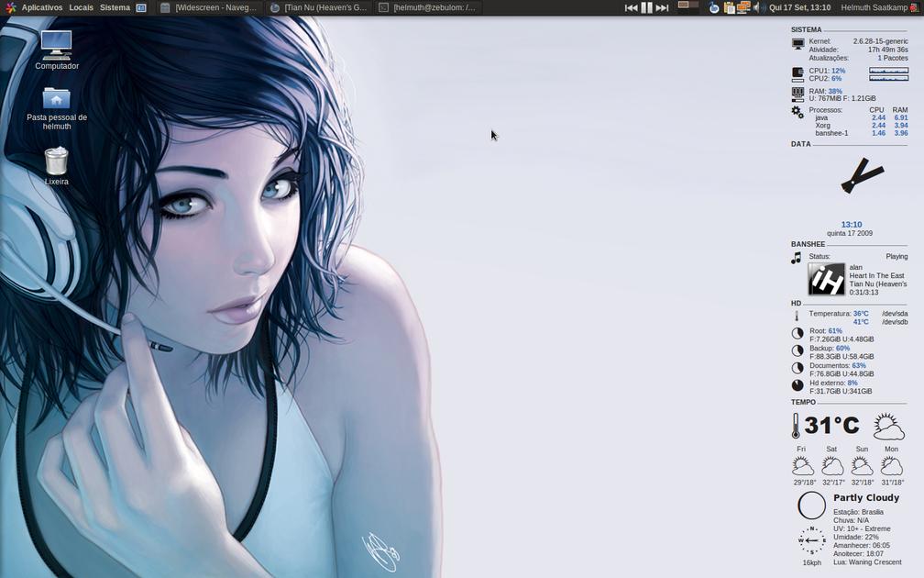This screenshot has height=578, width=924.
Task: Open the Lixeira trash icon
Action: (x=57, y=166)
